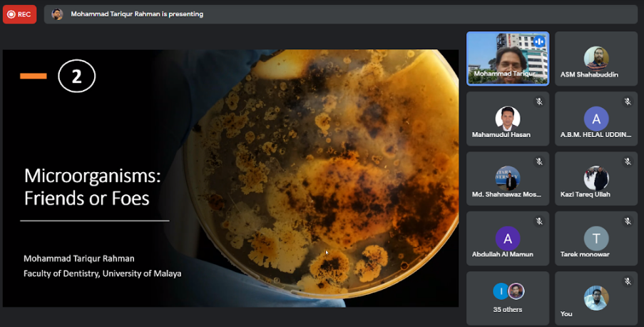Click your own profile picture in 'You' tile
This screenshot has width=644, height=327.
(596, 298)
